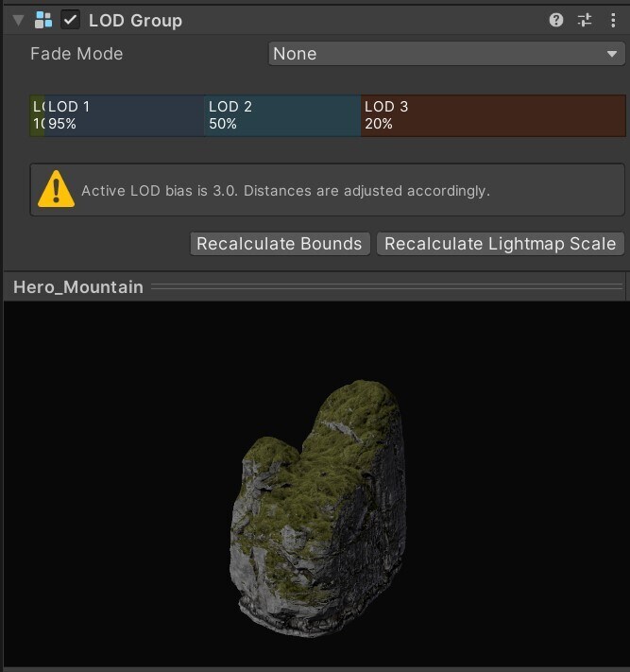This screenshot has height=672, width=630.
Task: Click the Hero_Mountain rock preview
Action: tap(317, 508)
